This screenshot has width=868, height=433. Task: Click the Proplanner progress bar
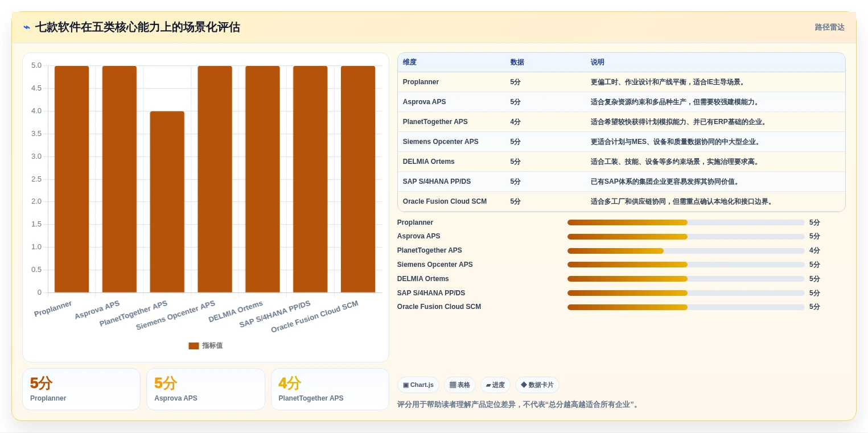pos(686,222)
